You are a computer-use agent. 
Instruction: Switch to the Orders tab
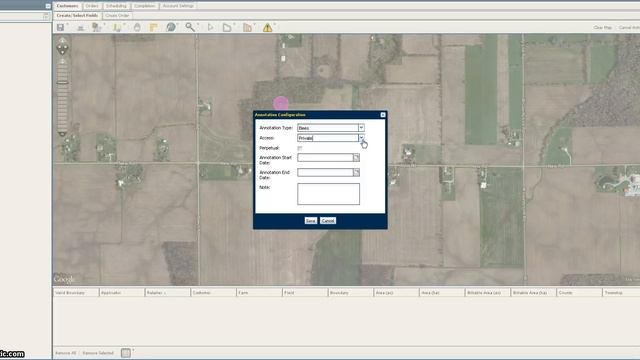pos(92,6)
